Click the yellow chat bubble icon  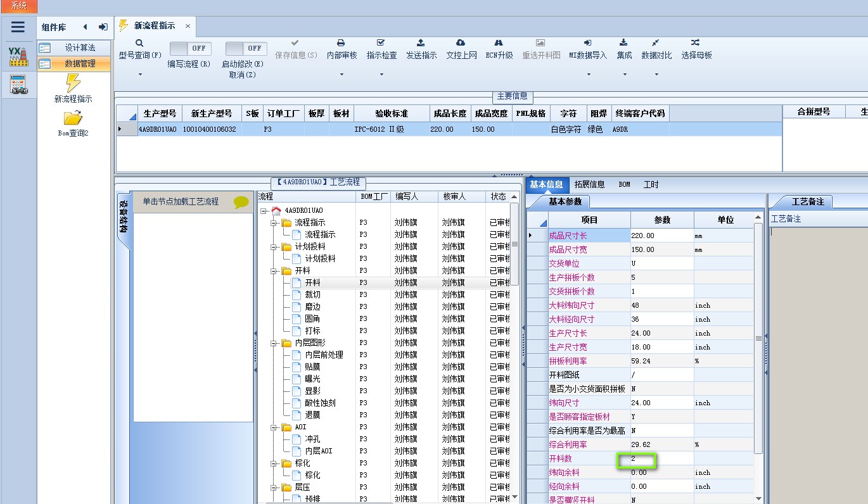(241, 202)
